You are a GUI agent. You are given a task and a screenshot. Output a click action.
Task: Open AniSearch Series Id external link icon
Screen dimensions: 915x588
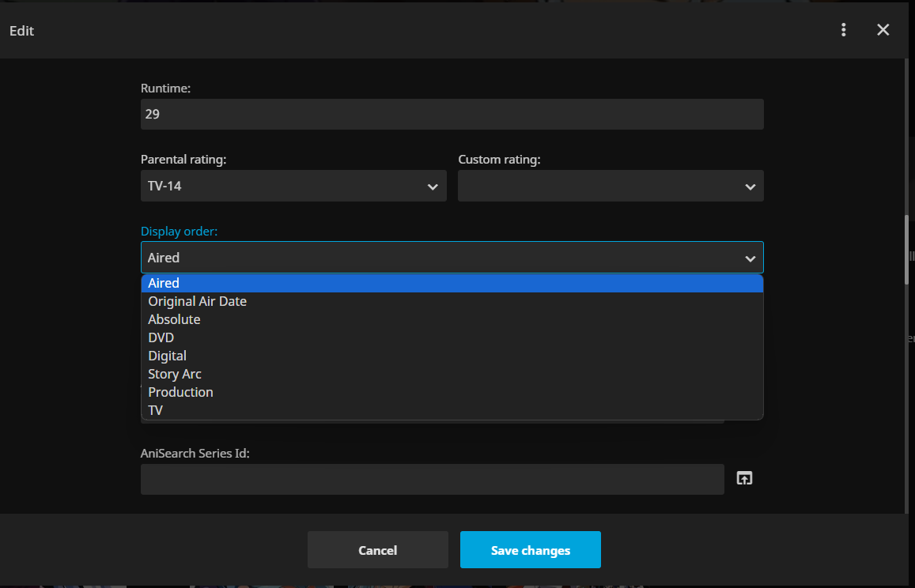pos(744,478)
